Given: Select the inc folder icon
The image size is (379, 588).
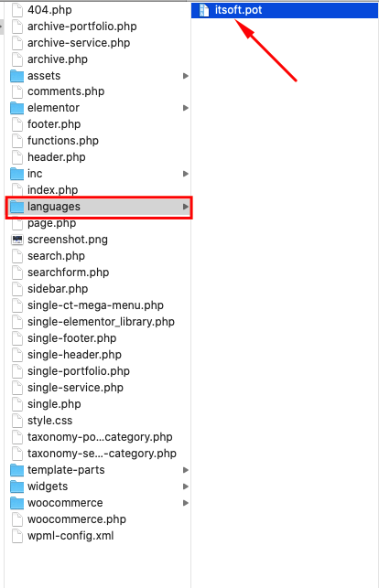Looking at the screenshot, I should click(x=16, y=174).
